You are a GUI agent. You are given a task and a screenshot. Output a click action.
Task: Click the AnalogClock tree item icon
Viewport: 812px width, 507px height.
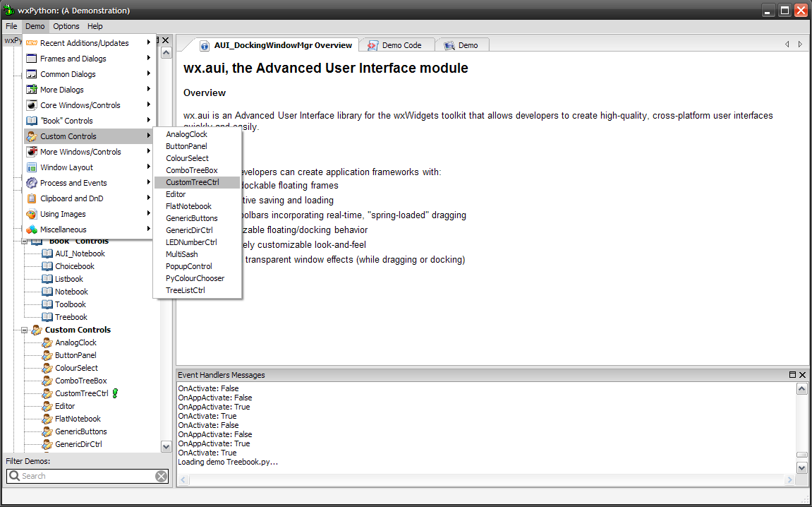47,342
